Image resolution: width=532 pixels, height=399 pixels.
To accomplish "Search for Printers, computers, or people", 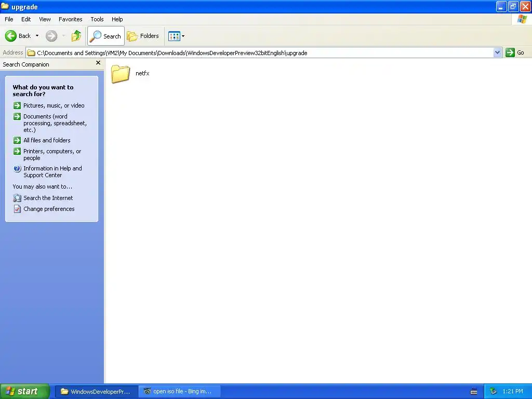I will 52,154.
